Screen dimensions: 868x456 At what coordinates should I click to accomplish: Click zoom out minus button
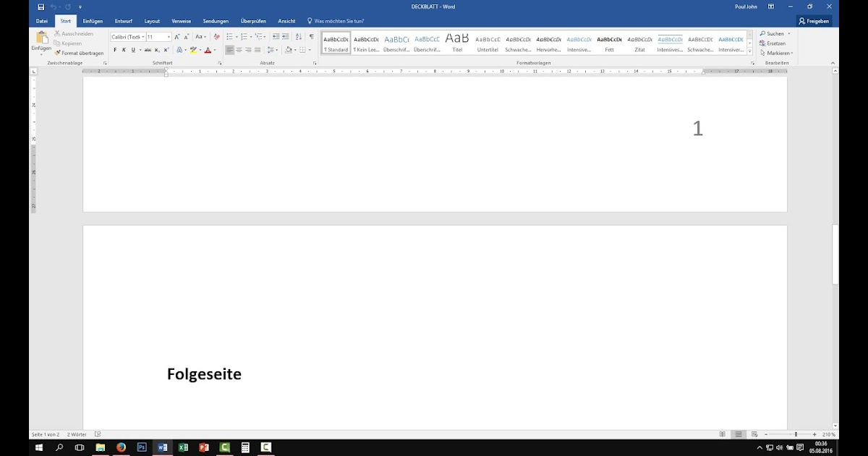(767, 434)
